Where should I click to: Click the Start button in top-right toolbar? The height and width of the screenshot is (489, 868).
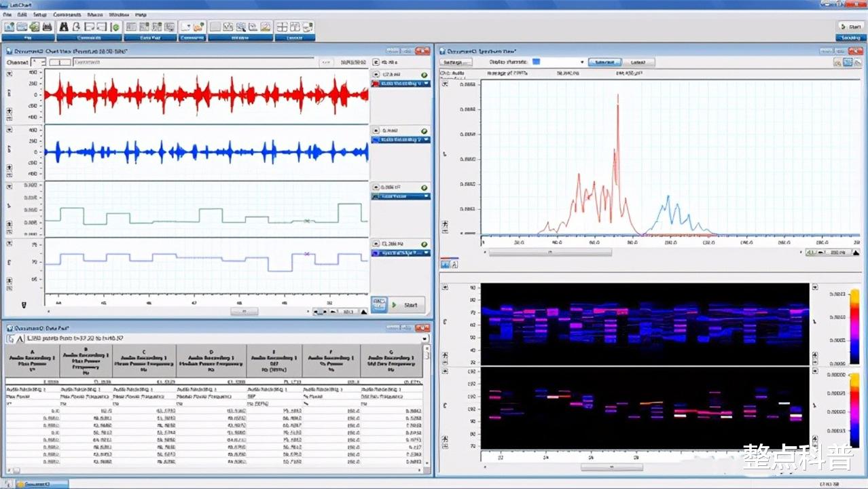850,26
